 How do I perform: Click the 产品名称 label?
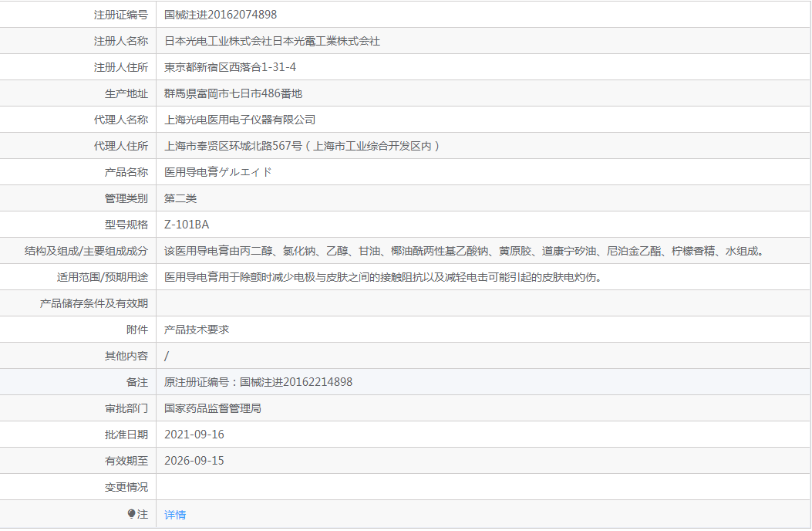[126, 172]
